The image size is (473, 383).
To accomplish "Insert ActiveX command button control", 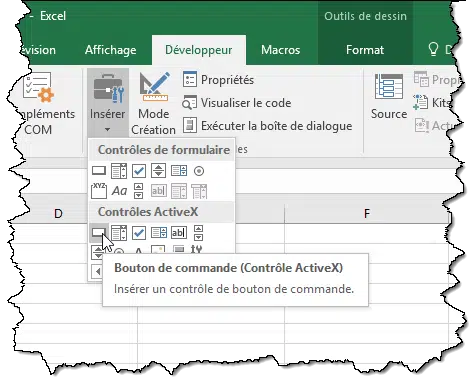I will 98,232.
